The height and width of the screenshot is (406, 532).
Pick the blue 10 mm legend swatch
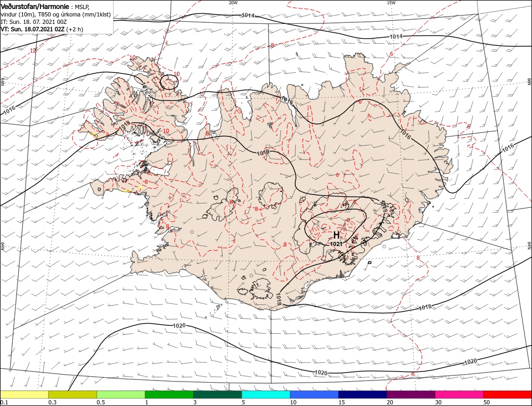pyautogui.click(x=314, y=394)
